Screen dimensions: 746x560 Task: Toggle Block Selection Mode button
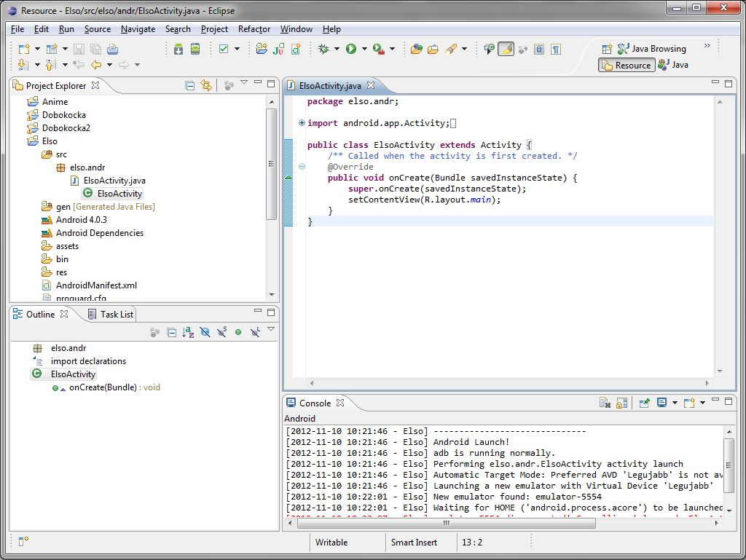pos(539,49)
